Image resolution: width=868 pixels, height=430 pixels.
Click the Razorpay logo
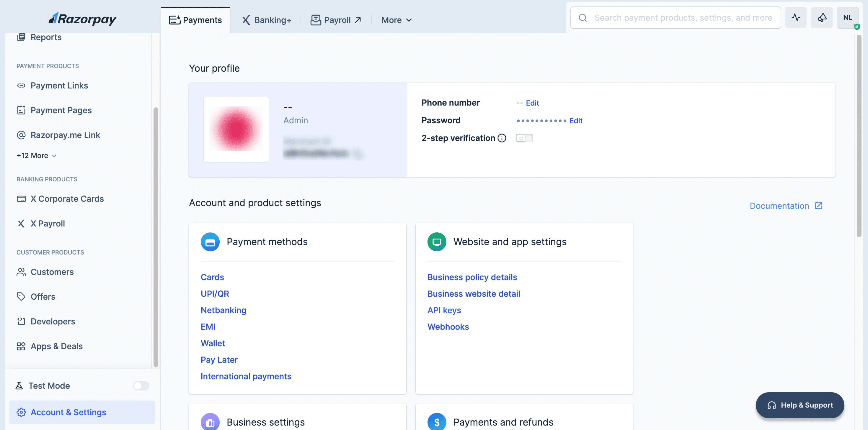[83, 19]
